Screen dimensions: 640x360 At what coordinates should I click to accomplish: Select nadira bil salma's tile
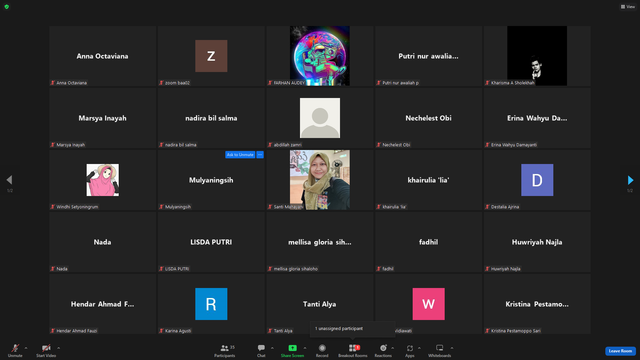click(x=211, y=118)
